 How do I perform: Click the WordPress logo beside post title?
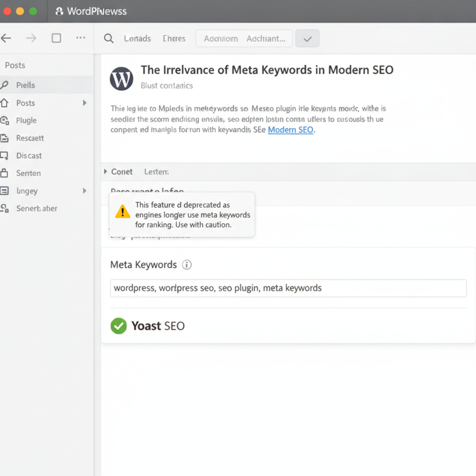tap(121, 79)
